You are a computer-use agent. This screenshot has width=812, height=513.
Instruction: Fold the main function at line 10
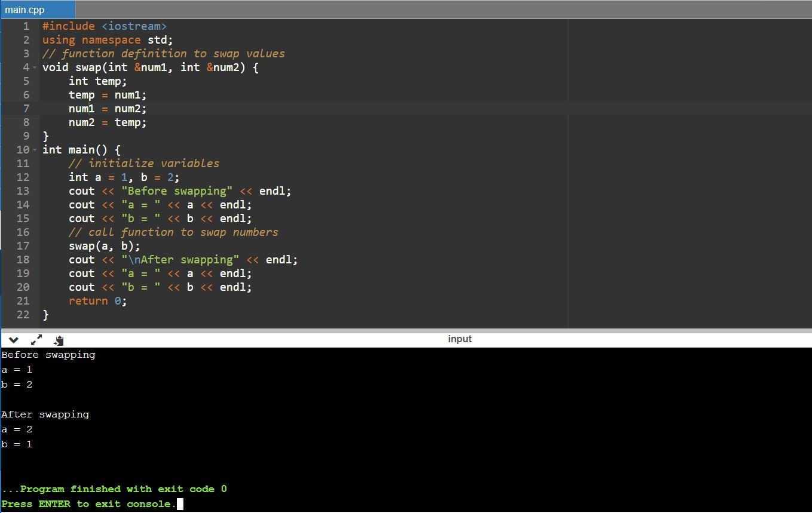point(35,150)
